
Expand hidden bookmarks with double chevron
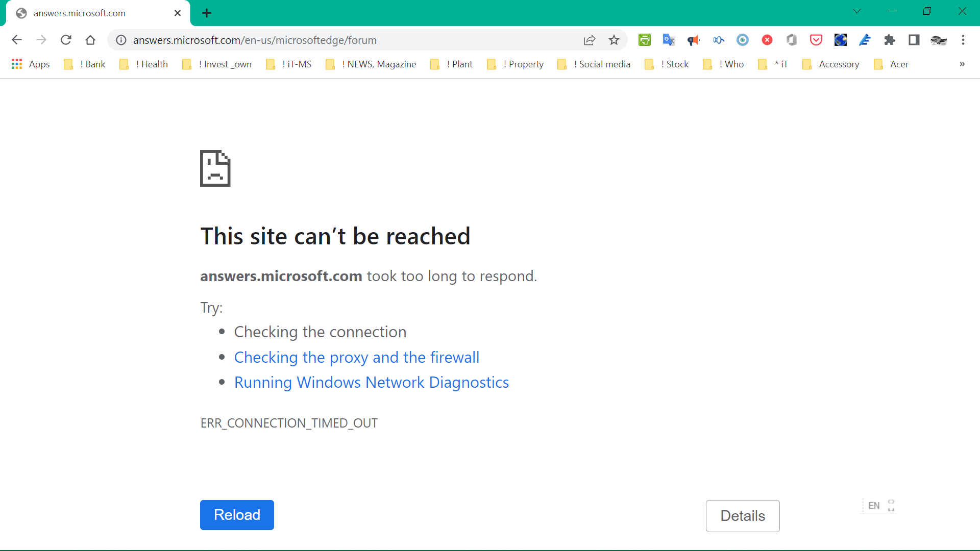(962, 64)
